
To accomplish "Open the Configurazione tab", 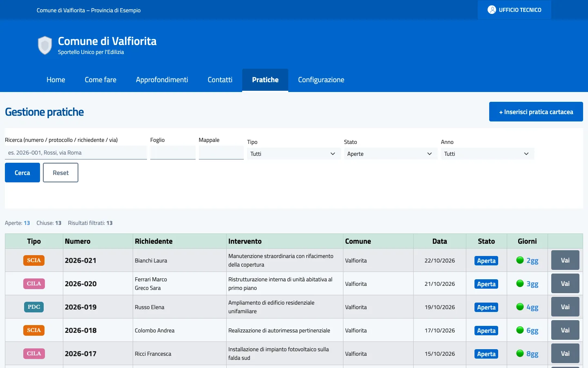I will [x=321, y=80].
